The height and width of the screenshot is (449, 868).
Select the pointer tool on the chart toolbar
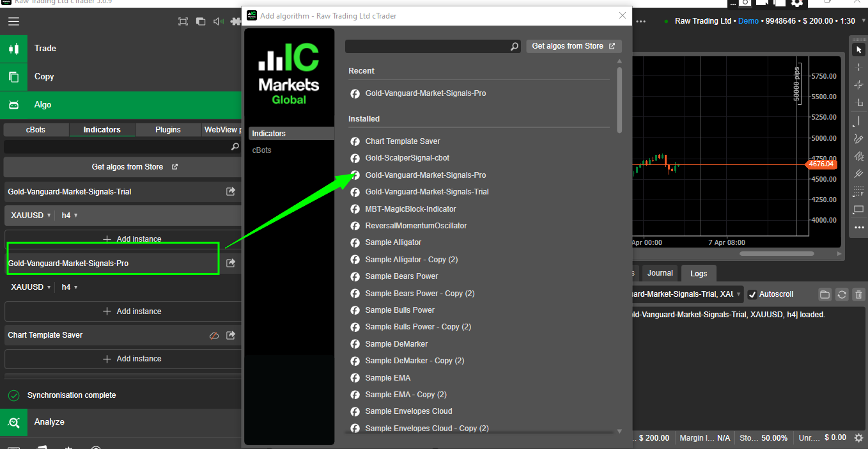coord(858,49)
